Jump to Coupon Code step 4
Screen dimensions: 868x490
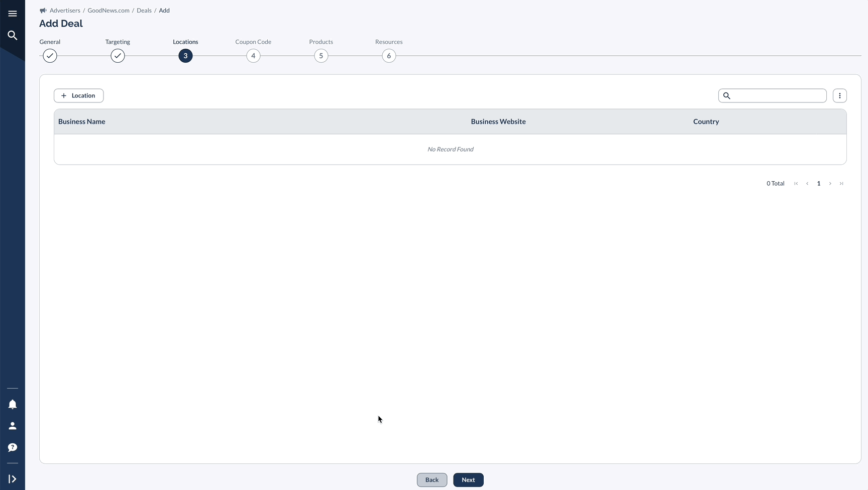253,56
